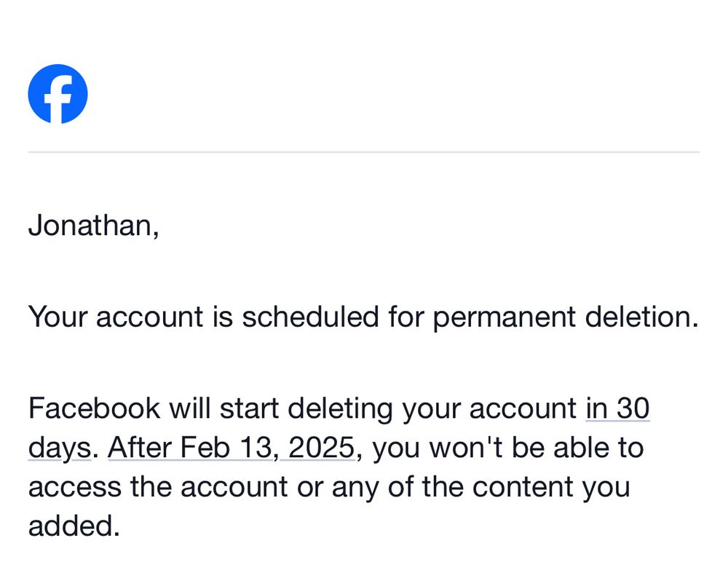Click the underlined "After Feb 13, 2025" date link
The width and height of the screenshot is (728, 570).
[232, 448]
